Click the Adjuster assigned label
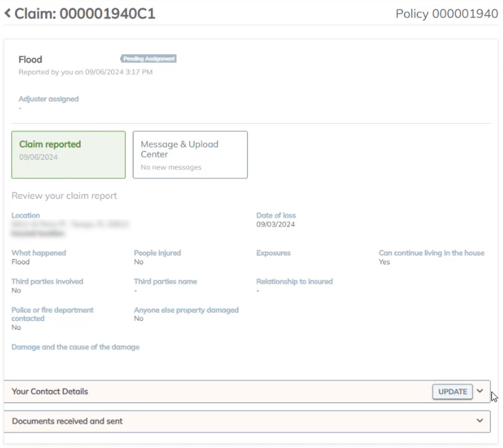Viewport: 503px width, 448px height. [48, 99]
